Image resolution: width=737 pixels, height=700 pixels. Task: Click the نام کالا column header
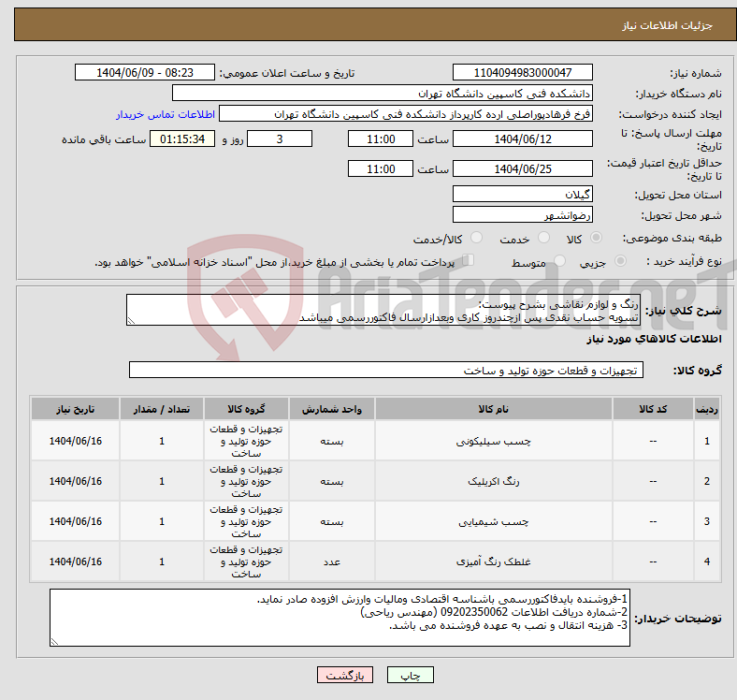[491, 410]
